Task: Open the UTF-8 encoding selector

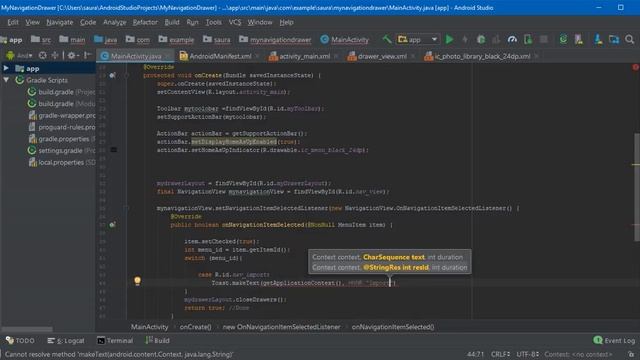Action: click(x=527, y=354)
